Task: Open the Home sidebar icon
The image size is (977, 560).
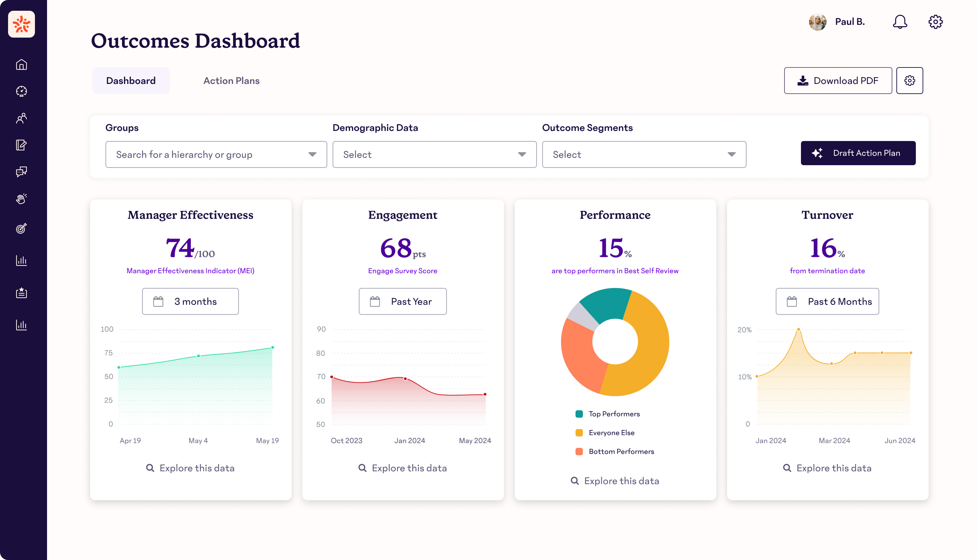Action: [x=22, y=64]
